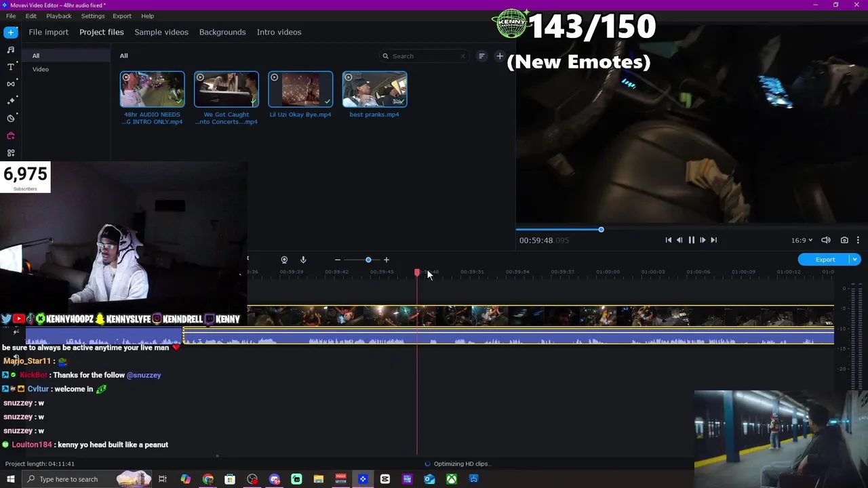Zoom out timeline with minus icon
Screen dimensions: 868x488
pyautogui.click(x=337, y=260)
